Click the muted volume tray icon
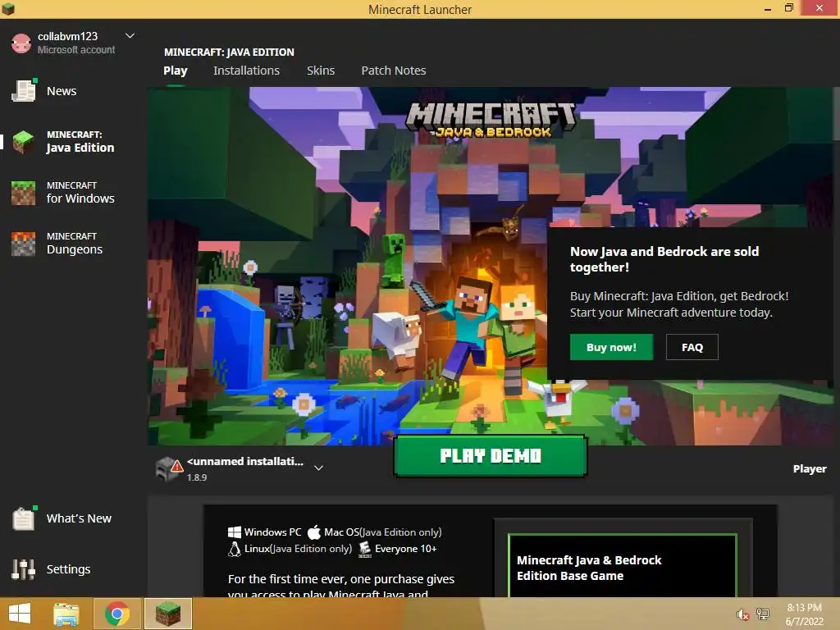840x630 pixels. tap(742, 614)
